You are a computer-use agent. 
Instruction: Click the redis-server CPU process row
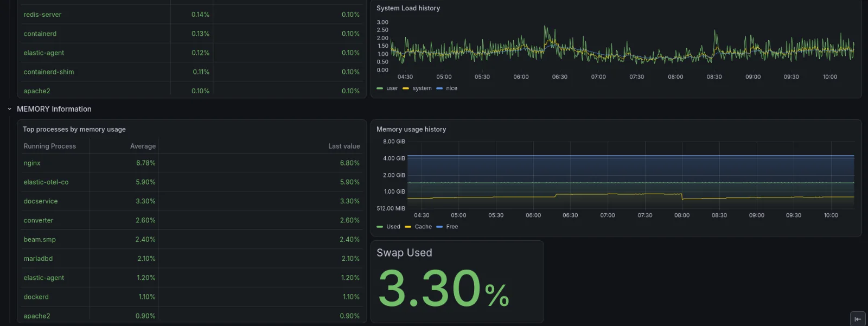(x=192, y=15)
